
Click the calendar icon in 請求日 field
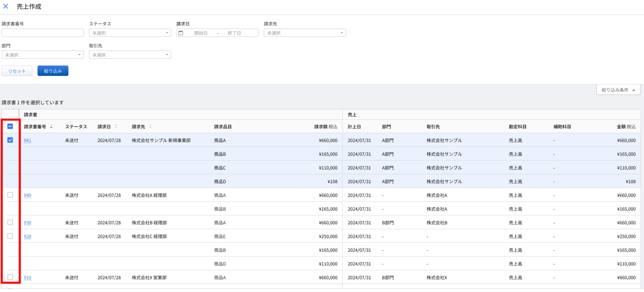tap(181, 33)
